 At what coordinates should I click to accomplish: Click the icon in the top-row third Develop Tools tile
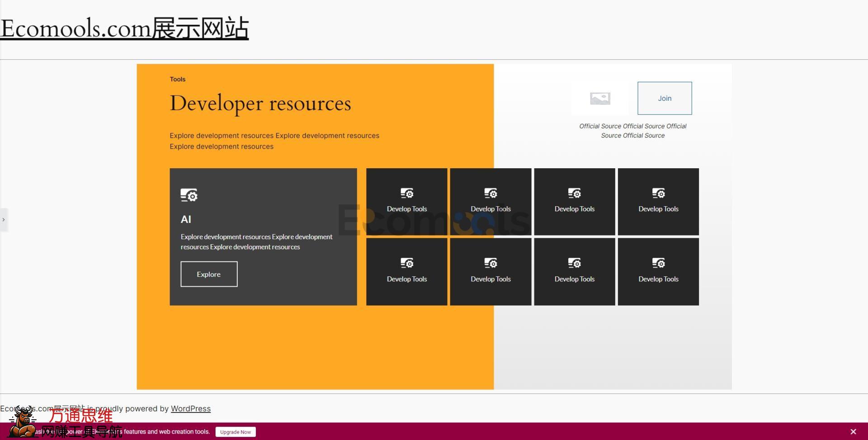point(575,194)
